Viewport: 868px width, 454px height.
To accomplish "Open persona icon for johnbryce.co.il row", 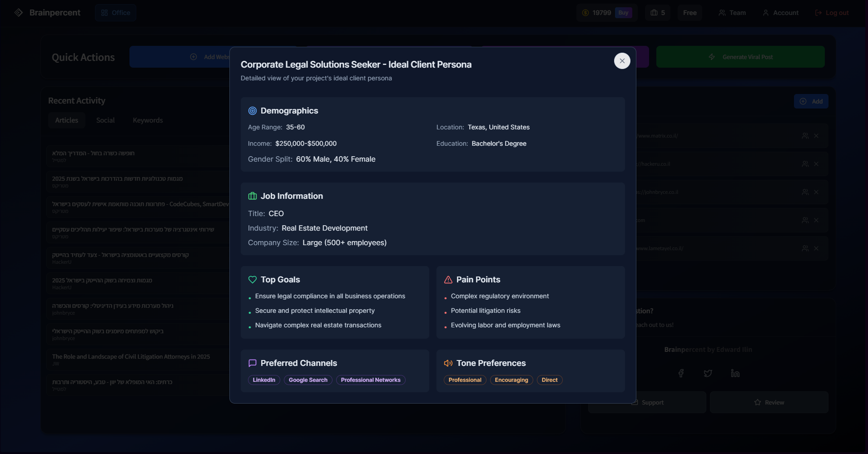I will 805,192.
